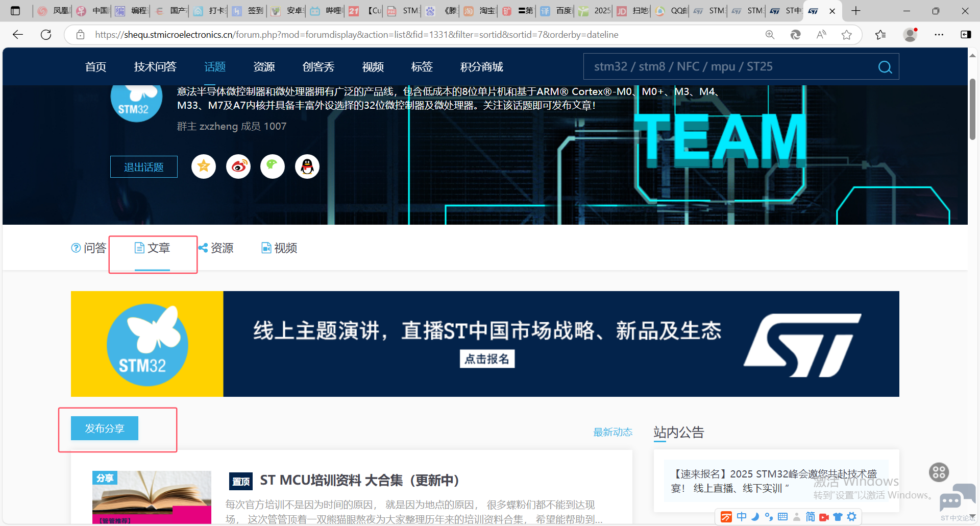
Task: View site information lock icon
Action: (x=80, y=35)
